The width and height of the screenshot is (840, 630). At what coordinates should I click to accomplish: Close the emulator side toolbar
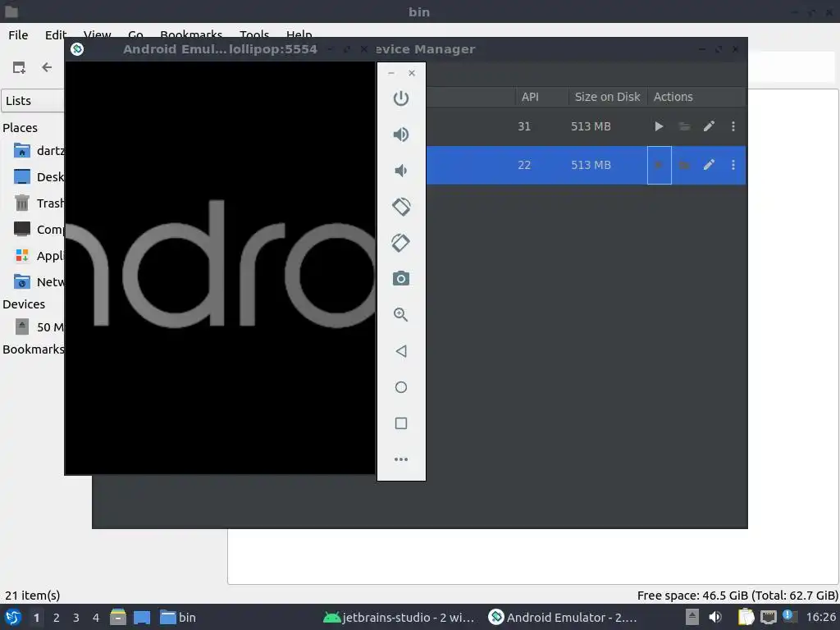(x=412, y=73)
